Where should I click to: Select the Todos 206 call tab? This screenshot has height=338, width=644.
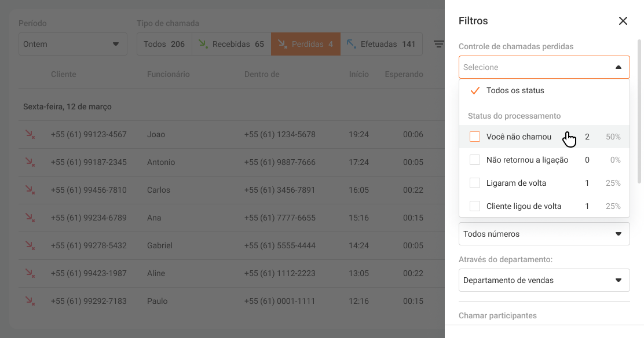[164, 44]
